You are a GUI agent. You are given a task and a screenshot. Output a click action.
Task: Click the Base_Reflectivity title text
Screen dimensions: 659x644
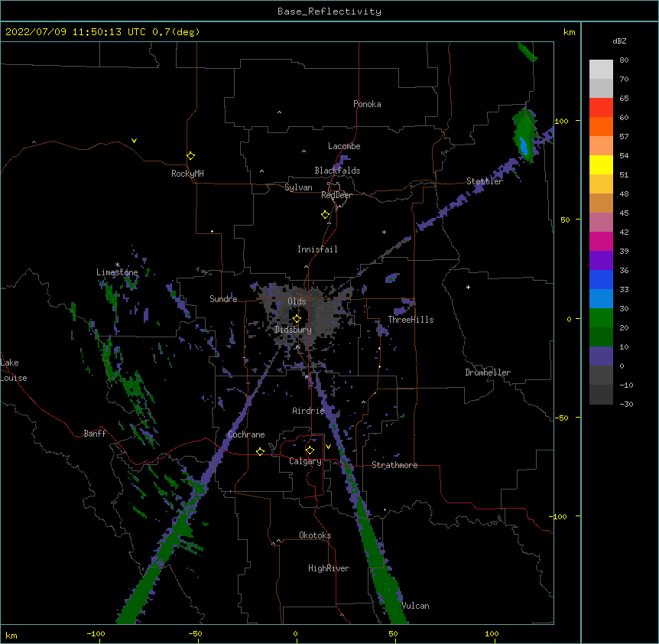pos(329,11)
